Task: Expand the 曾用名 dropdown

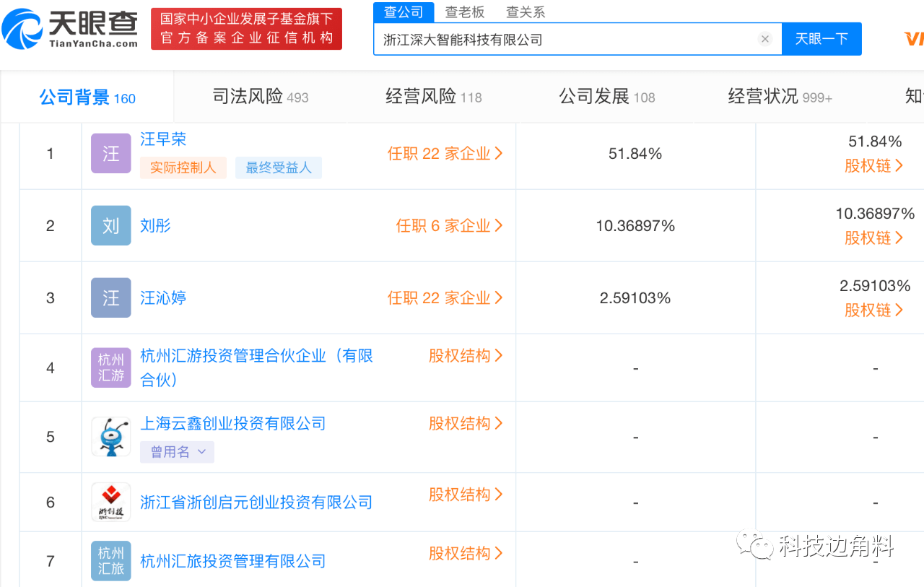Action: 178,452
